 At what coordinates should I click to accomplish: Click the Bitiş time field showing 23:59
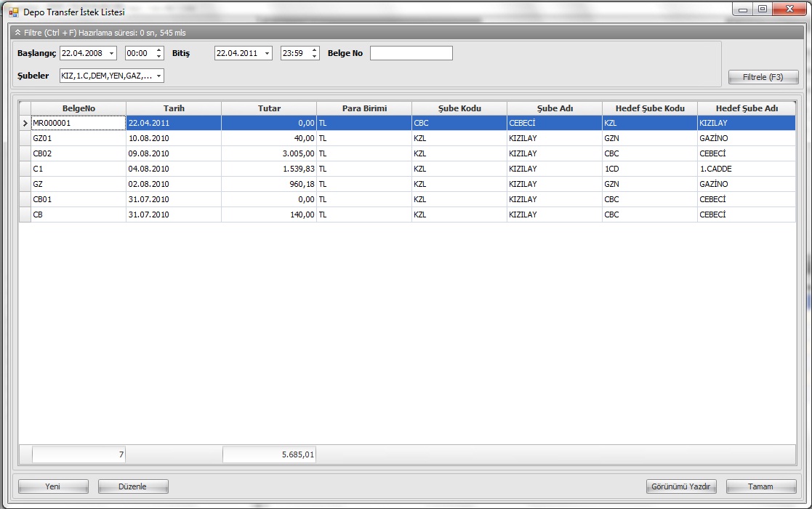pyautogui.click(x=296, y=53)
